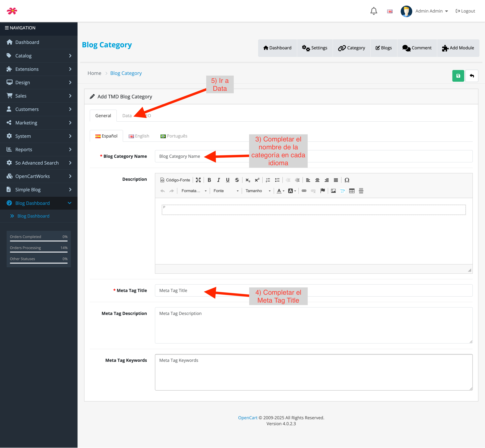
Task: Toggle italic formatting in description editor
Action: pyautogui.click(x=218, y=180)
